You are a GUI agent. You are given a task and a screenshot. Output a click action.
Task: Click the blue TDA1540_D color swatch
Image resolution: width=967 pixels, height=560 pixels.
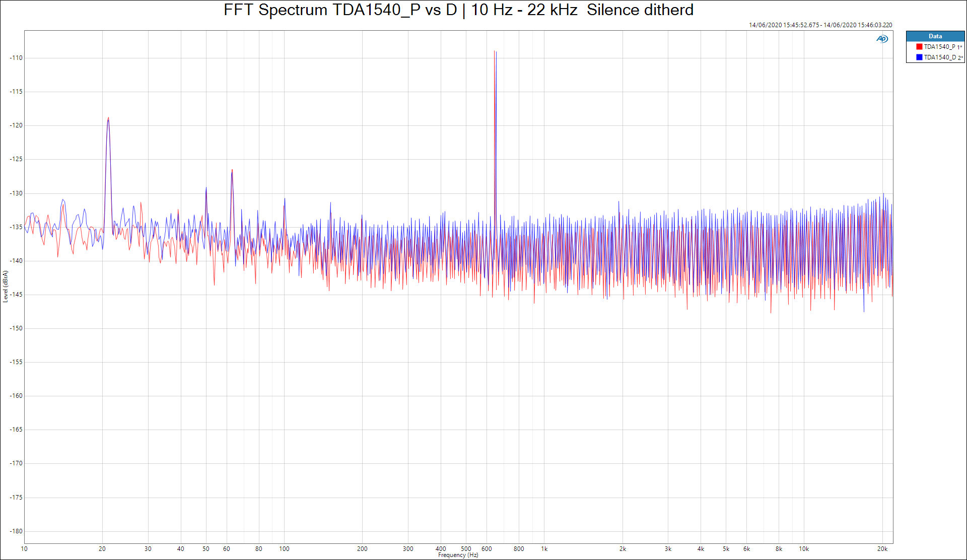tap(919, 57)
